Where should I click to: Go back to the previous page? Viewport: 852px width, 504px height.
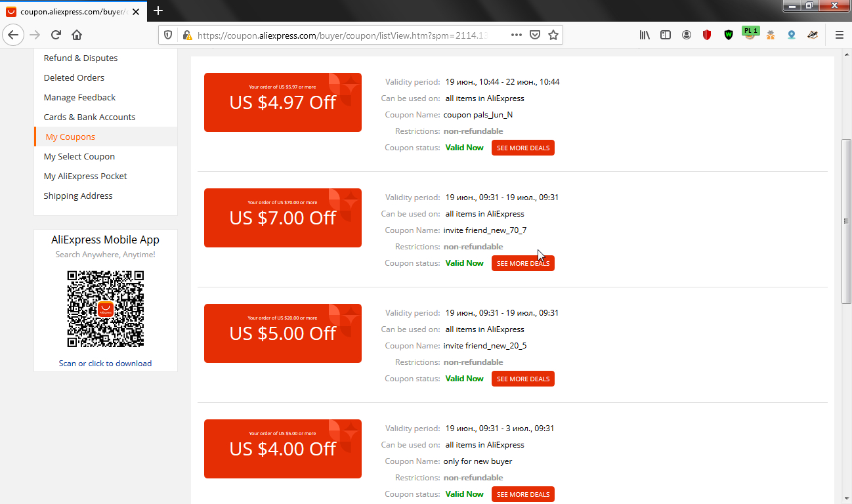(13, 35)
